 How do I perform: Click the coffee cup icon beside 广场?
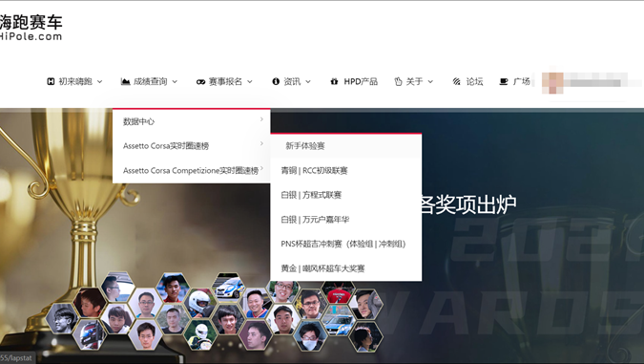pos(504,81)
